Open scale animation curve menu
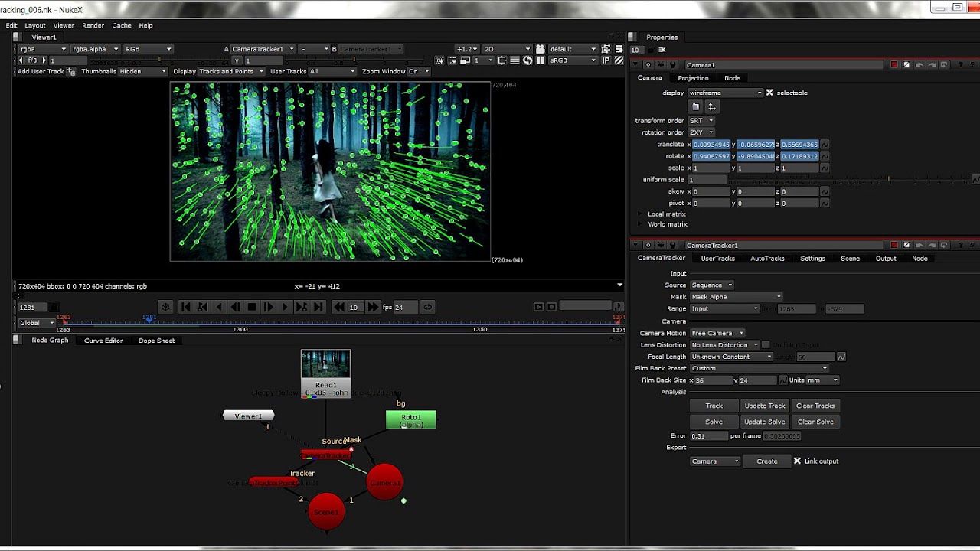Image resolution: width=980 pixels, height=551 pixels. 825,168
